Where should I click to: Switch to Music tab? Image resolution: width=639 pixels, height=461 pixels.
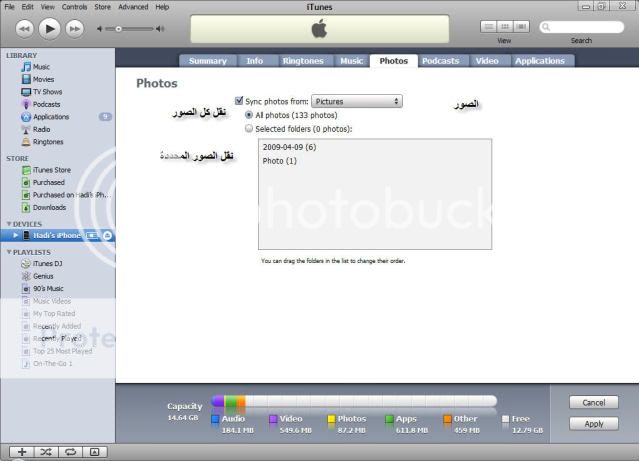click(x=351, y=61)
